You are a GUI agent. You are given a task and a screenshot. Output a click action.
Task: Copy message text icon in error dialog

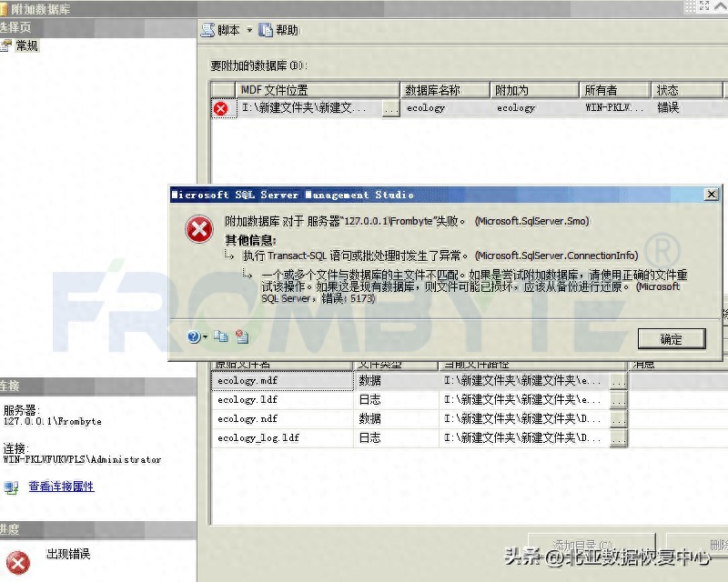point(221,336)
